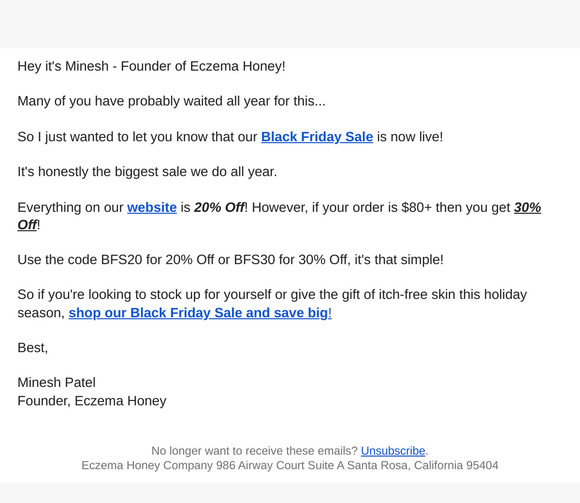Image resolution: width=580 pixels, height=503 pixels.
Task: Click the "is now live!" text
Action: (410, 137)
